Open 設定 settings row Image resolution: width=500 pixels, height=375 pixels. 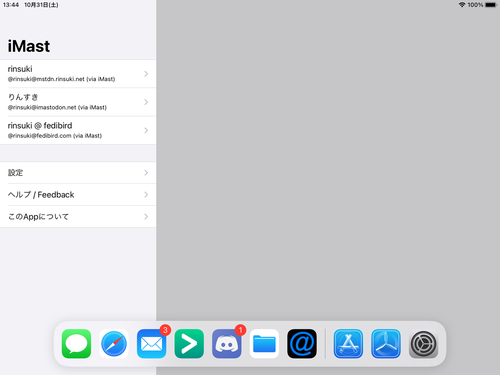(x=78, y=173)
